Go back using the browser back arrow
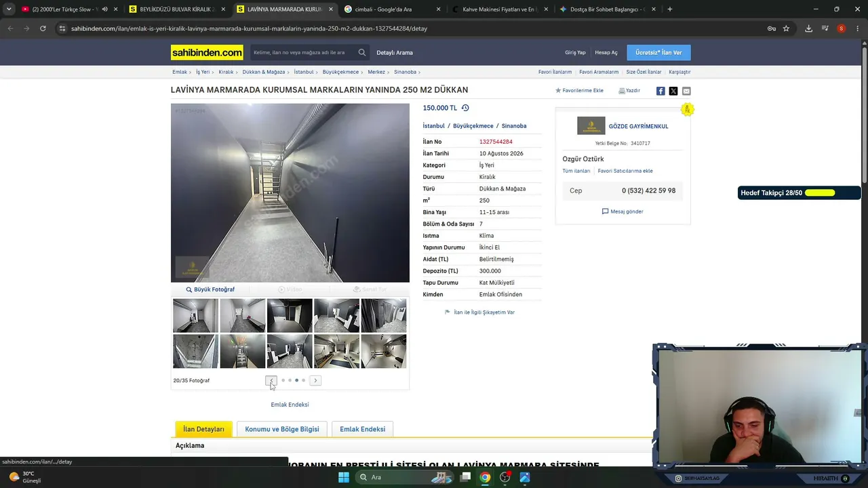 (10, 28)
